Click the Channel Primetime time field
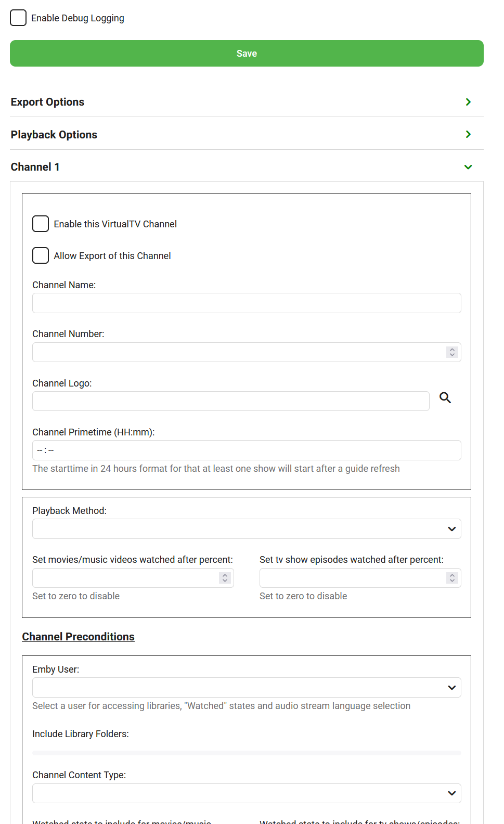504x824 pixels. pos(247,450)
